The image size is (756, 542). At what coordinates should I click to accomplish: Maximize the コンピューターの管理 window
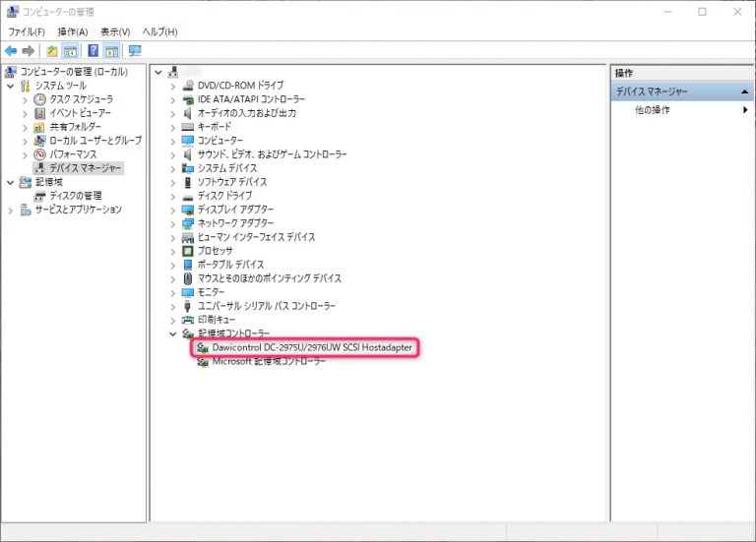click(x=703, y=12)
